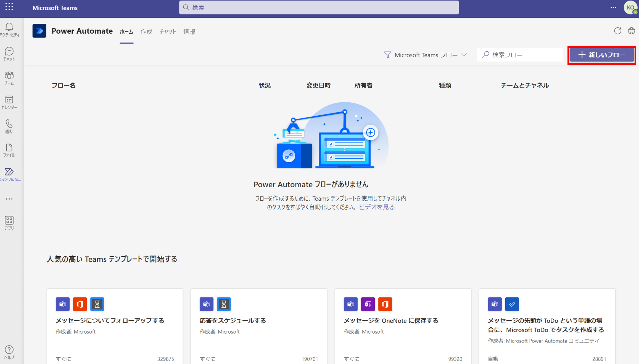Image resolution: width=639 pixels, height=364 pixels.
Task: Show more apps ellipsis in sidebar
Action: [x=9, y=199]
